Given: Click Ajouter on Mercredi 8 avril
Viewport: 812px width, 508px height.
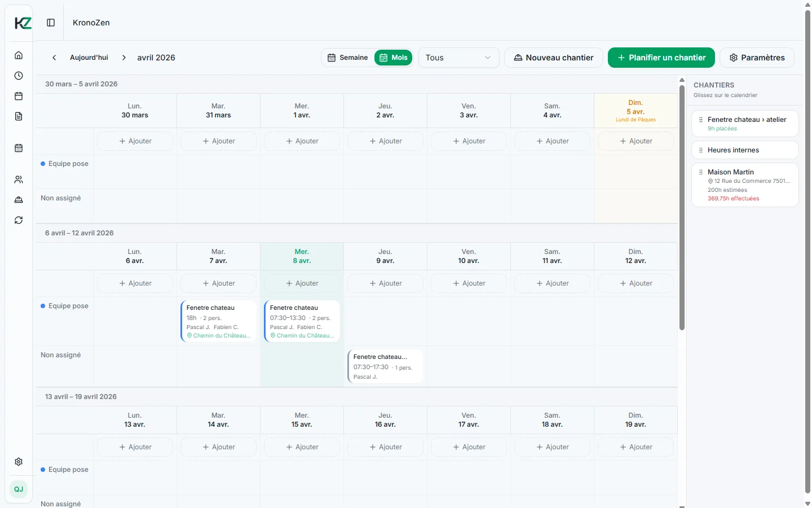Looking at the screenshot, I should tap(302, 283).
